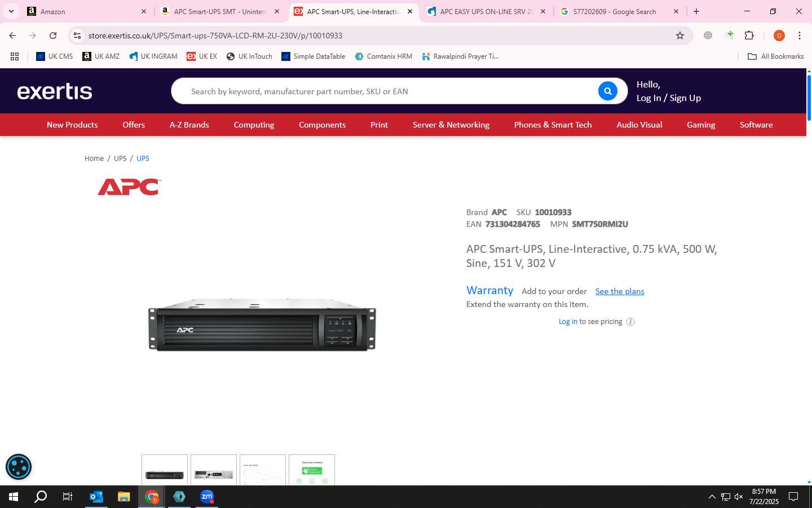812x508 pixels.
Task: Open Chrome three-dot menu
Action: point(800,36)
